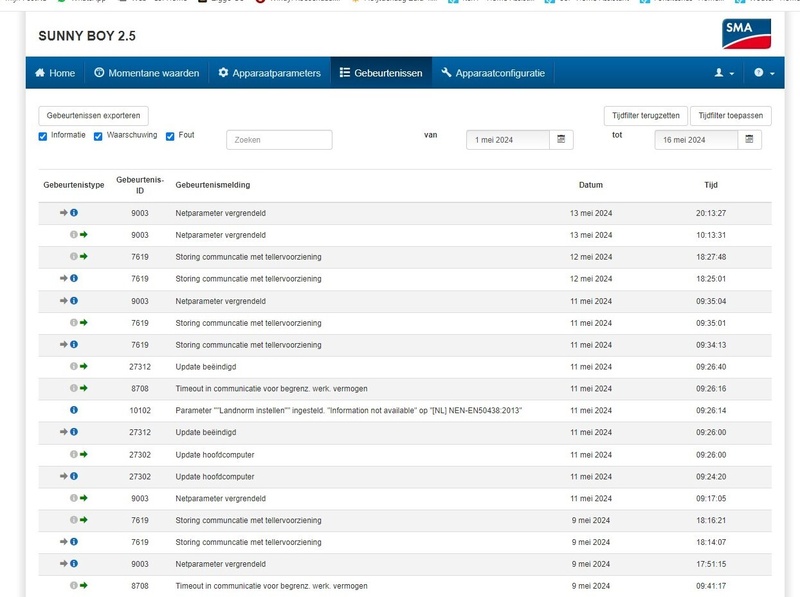Click the time 18:25:01
The width and height of the screenshot is (800, 597).
711,279
